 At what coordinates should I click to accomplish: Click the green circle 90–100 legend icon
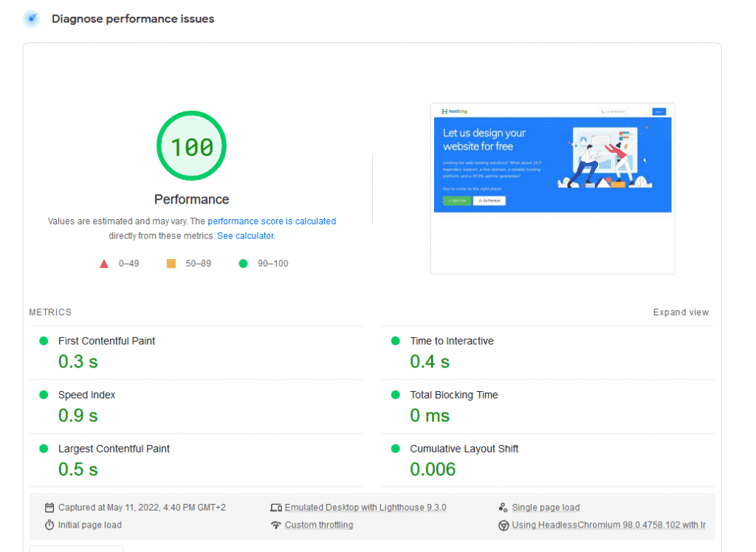(243, 263)
